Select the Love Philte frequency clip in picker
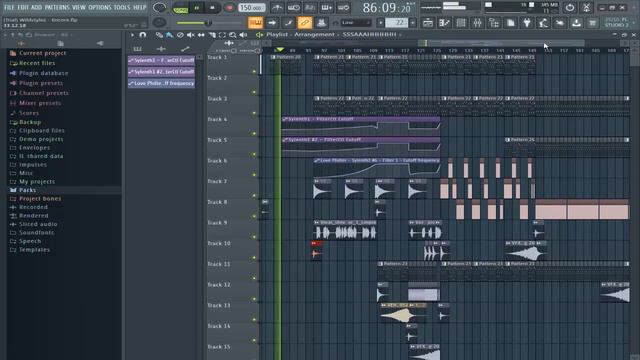 click(161, 83)
